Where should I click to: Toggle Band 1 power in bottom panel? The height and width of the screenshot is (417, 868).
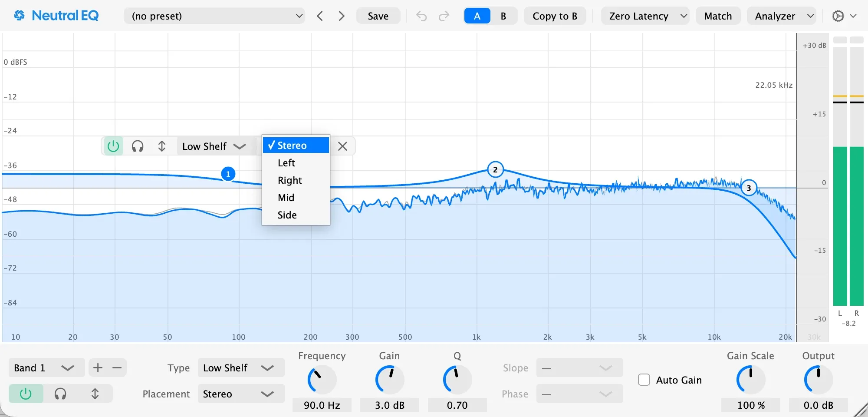[x=26, y=394]
